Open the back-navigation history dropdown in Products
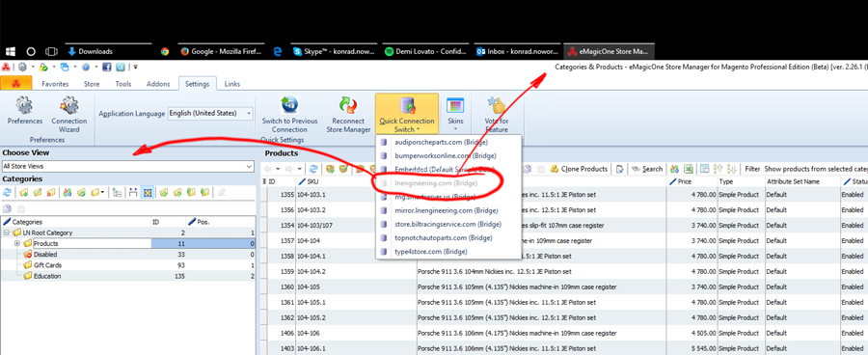Image resolution: width=868 pixels, height=355 pixels. 278,169
